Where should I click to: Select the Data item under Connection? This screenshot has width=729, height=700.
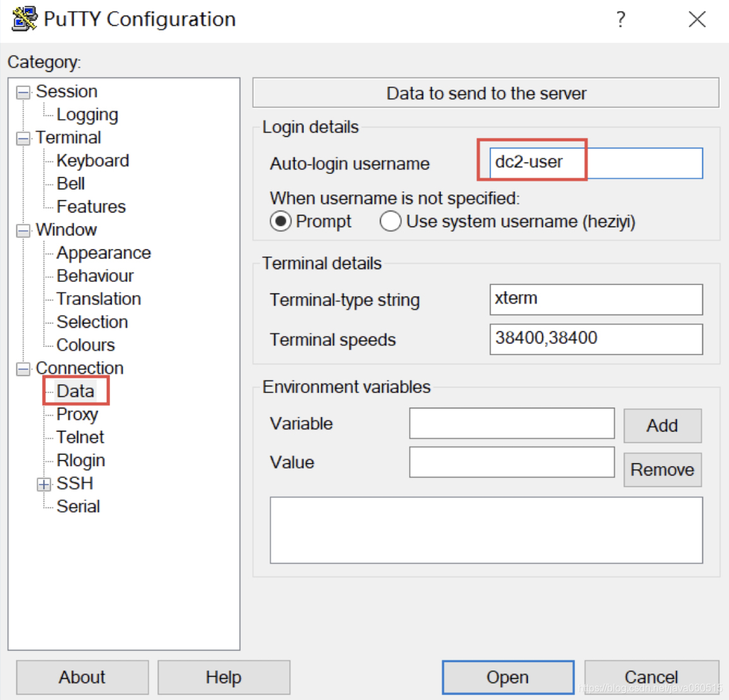coord(75,390)
